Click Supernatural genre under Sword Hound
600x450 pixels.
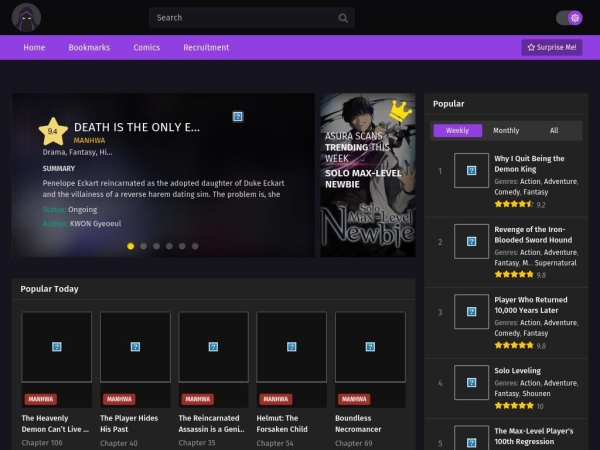(x=555, y=263)
